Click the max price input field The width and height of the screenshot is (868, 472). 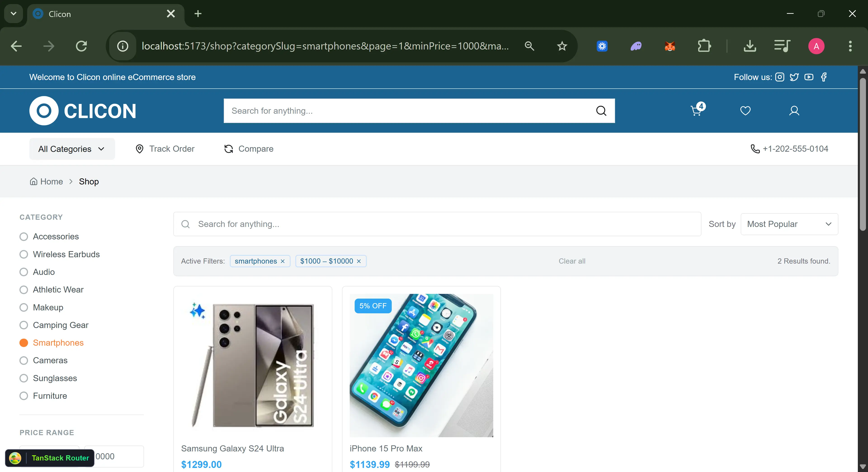click(114, 456)
